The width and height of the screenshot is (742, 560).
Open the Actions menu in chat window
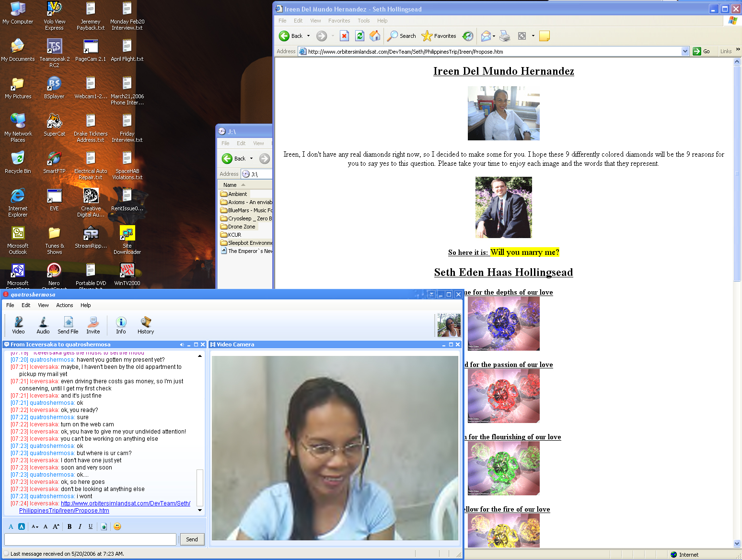(64, 305)
